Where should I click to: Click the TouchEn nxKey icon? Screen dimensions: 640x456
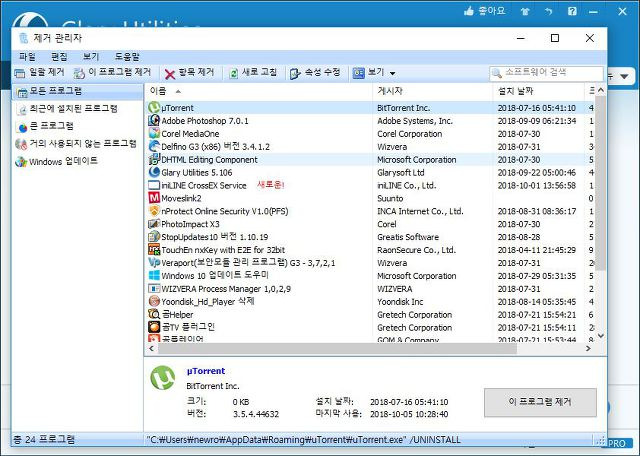(154, 249)
